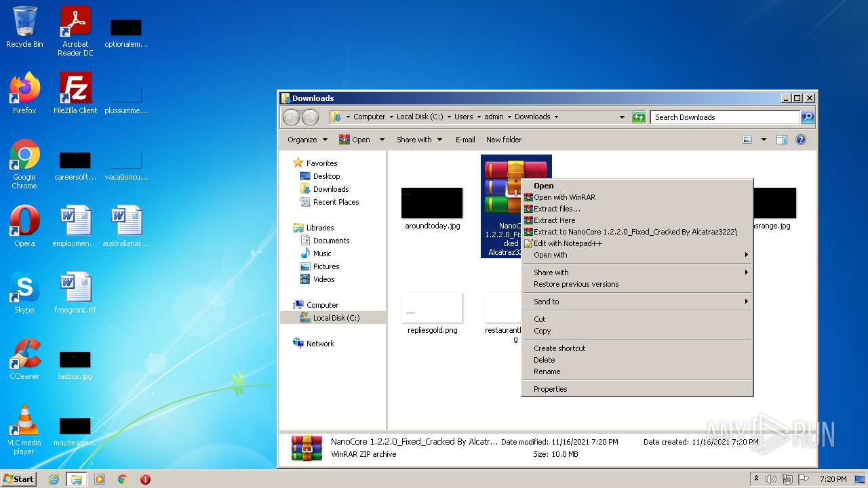Viewport: 868px width, 488px height.
Task: Choose Copy in context menu
Action: (x=637, y=331)
